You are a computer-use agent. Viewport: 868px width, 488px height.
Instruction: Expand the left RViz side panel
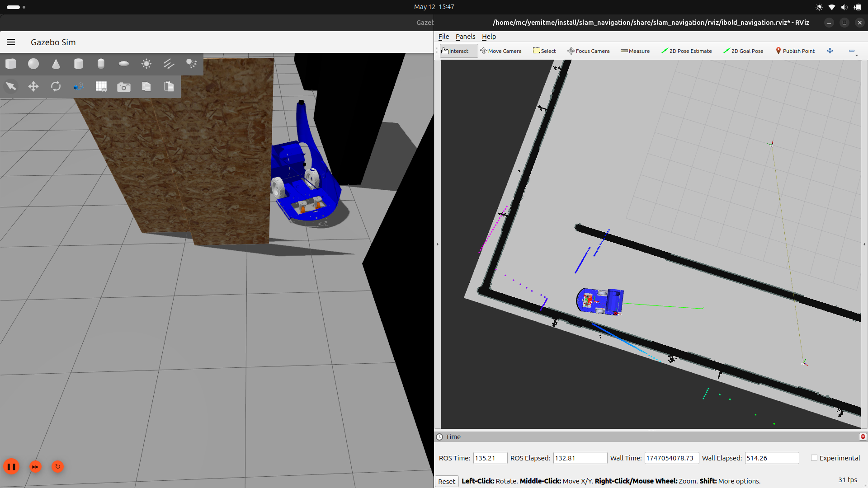(437, 244)
